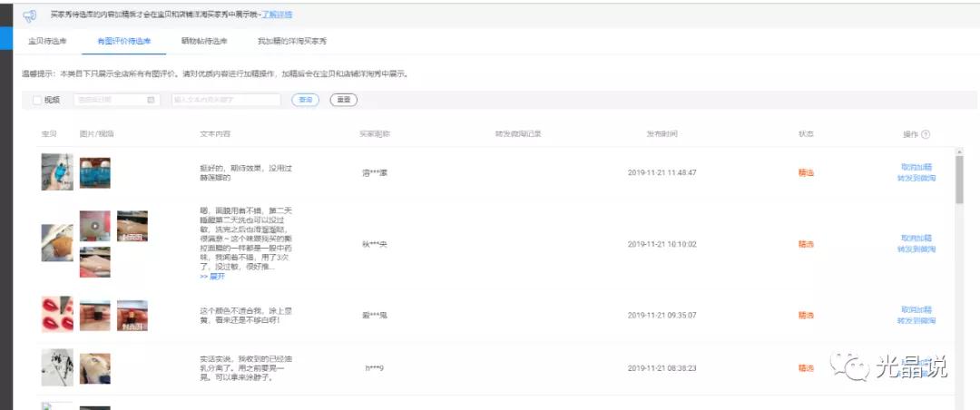Click 转发到微淘 for the 11:48:47 review
Viewport: 980px width, 410px height.
pos(916,178)
